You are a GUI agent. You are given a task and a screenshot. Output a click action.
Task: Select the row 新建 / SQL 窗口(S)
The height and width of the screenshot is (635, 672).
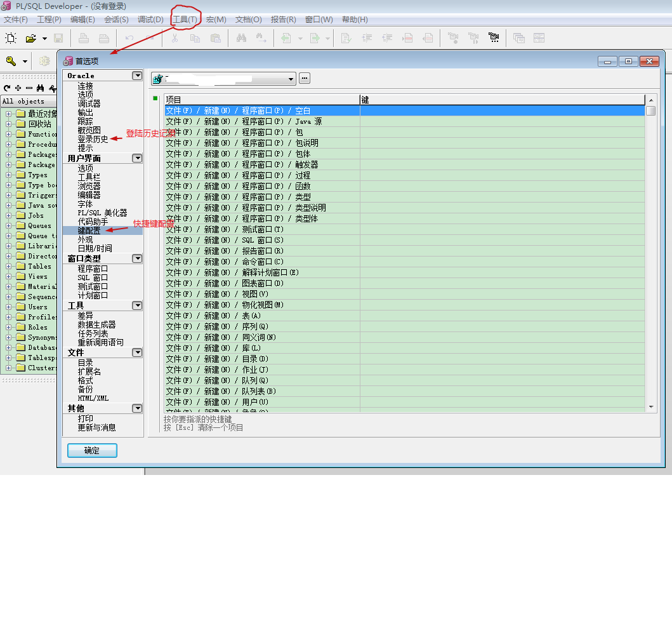pos(405,240)
